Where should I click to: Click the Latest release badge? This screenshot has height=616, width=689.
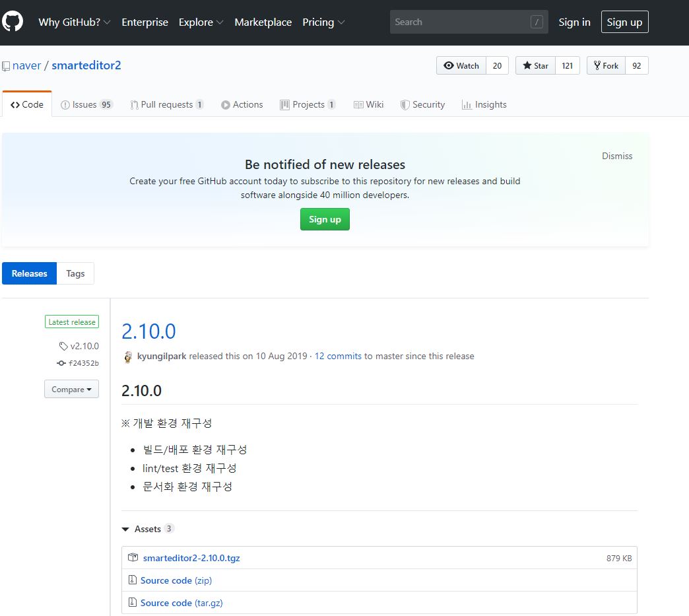tap(72, 322)
